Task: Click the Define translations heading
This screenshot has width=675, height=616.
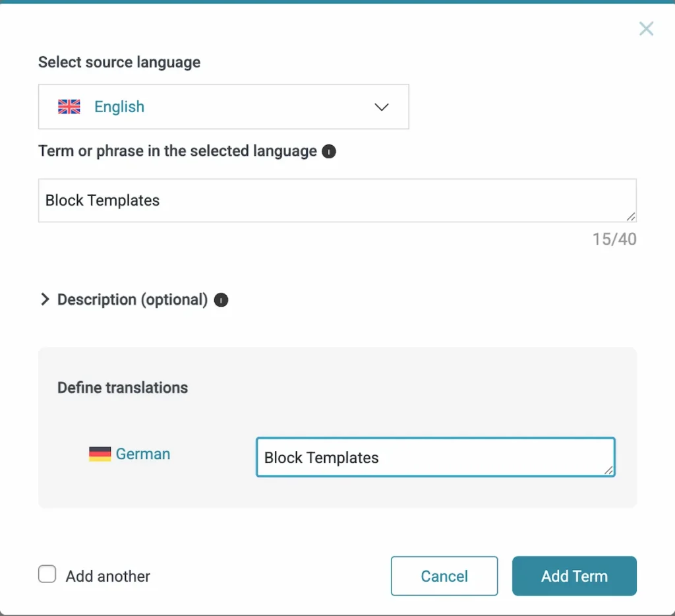Action: tap(123, 388)
